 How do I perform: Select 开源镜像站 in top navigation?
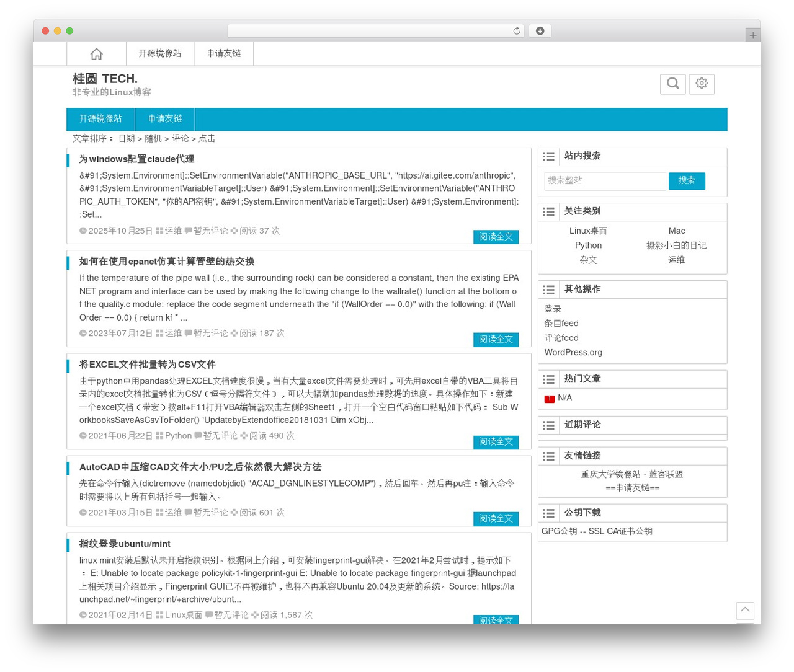coord(160,54)
